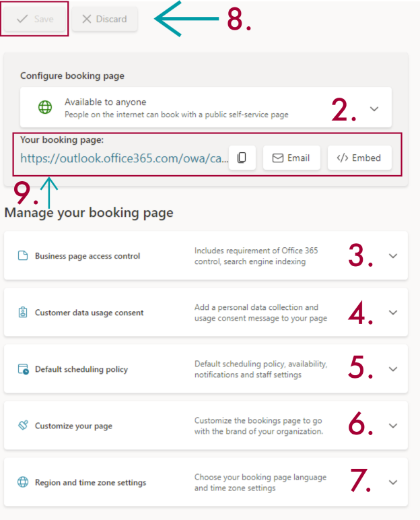Open the outlook.office365.com booking page link
This screenshot has height=520, width=420.
point(125,158)
